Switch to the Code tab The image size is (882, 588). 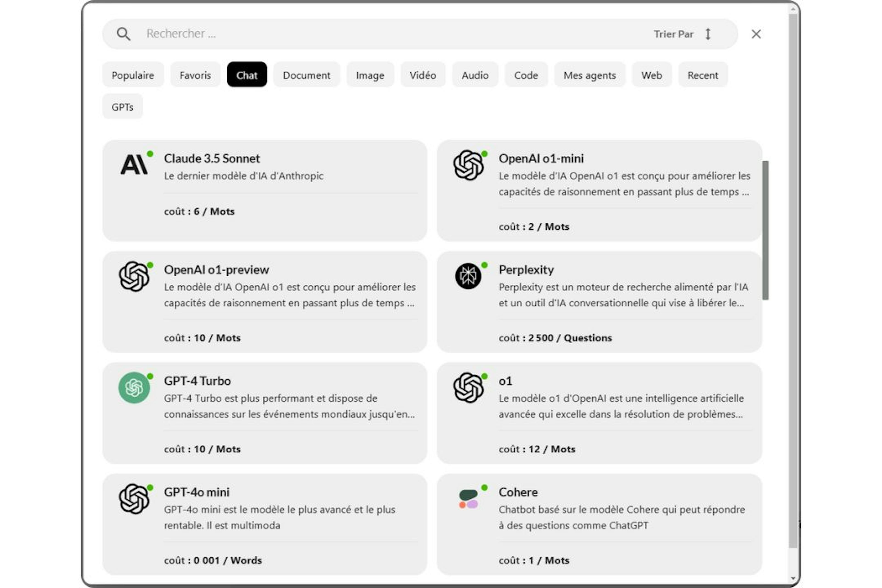coord(526,75)
